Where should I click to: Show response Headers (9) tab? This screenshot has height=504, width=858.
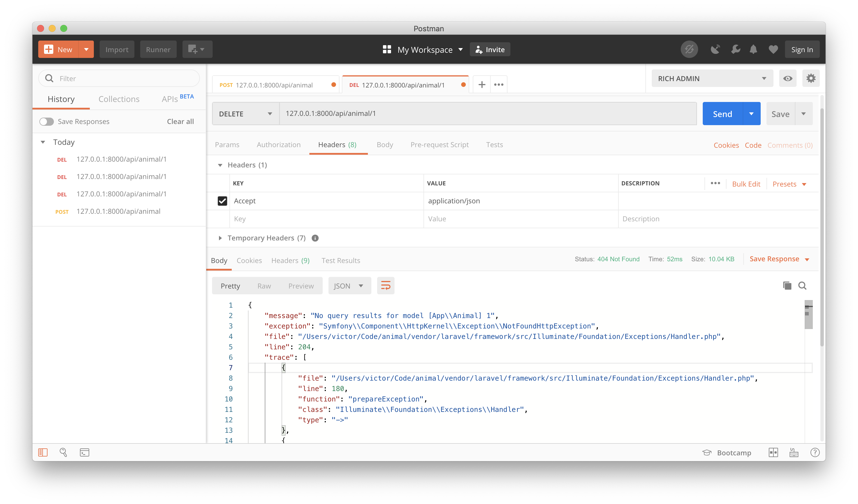[291, 260]
